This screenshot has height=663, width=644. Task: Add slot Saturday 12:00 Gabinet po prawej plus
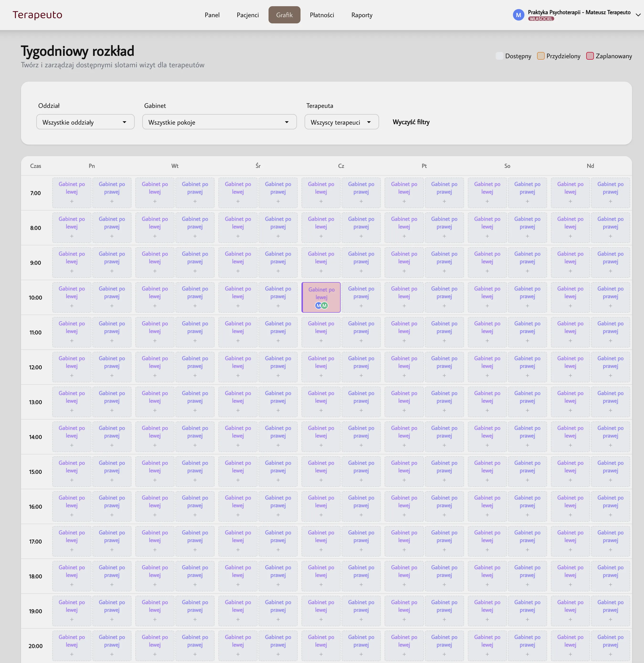tap(527, 375)
